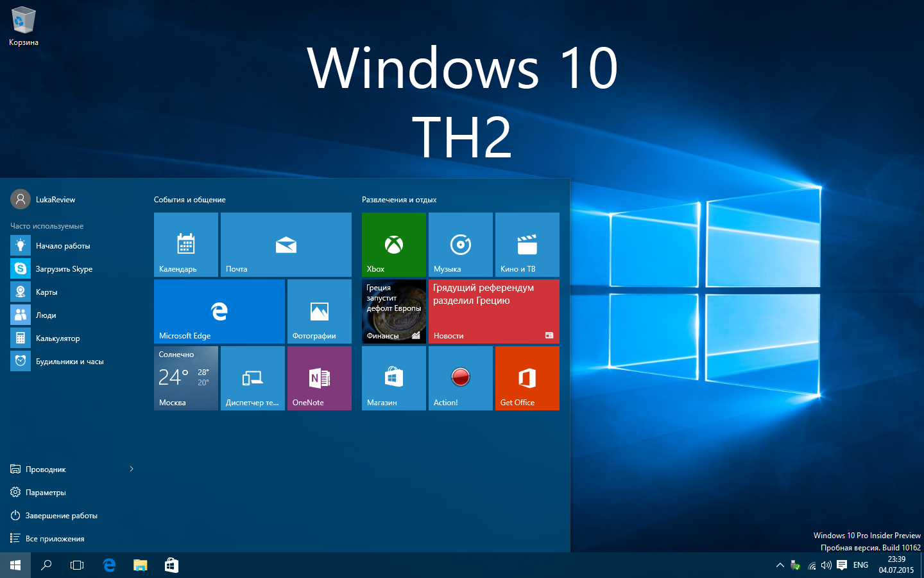The image size is (924, 578).
Task: Click group heading "События и общение"
Action: [190, 200]
